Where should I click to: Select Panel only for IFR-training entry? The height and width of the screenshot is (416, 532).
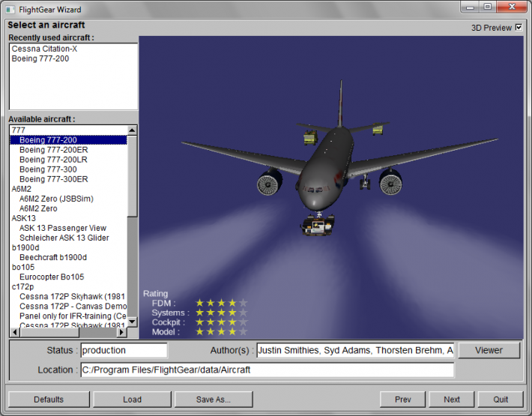(x=73, y=316)
